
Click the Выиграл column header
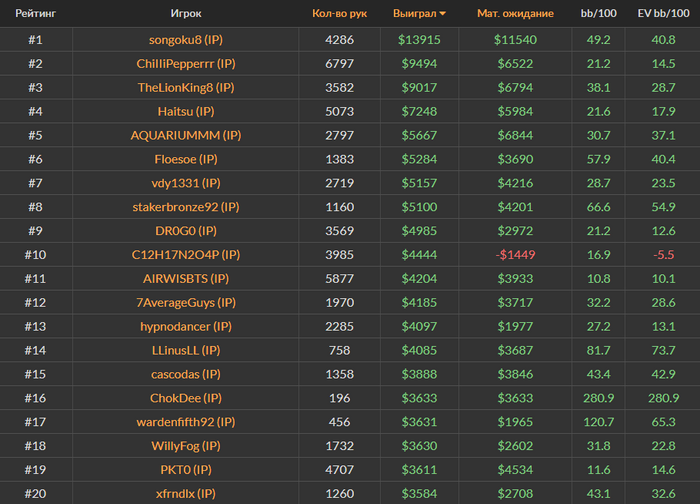pyautogui.click(x=414, y=14)
